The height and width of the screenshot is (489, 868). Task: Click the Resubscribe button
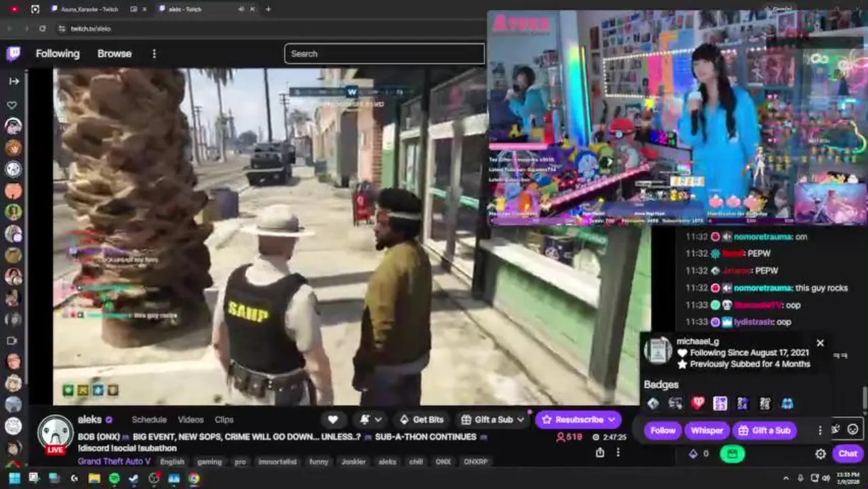[579, 420]
